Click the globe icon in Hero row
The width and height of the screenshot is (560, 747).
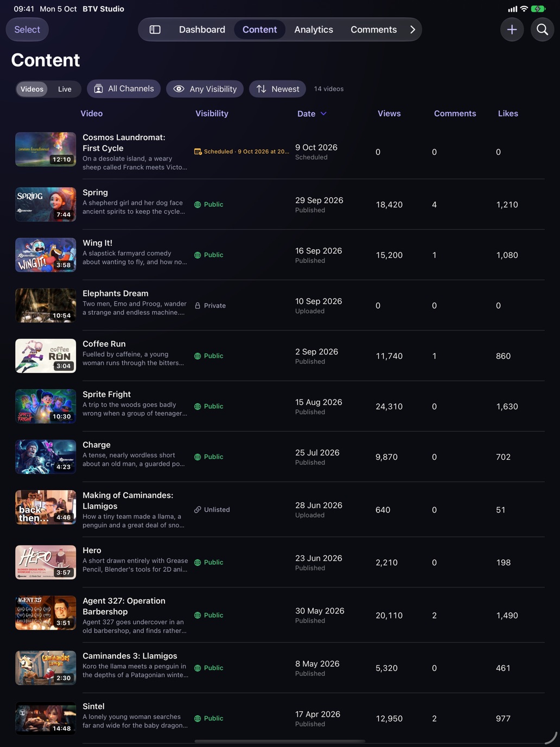198,562
